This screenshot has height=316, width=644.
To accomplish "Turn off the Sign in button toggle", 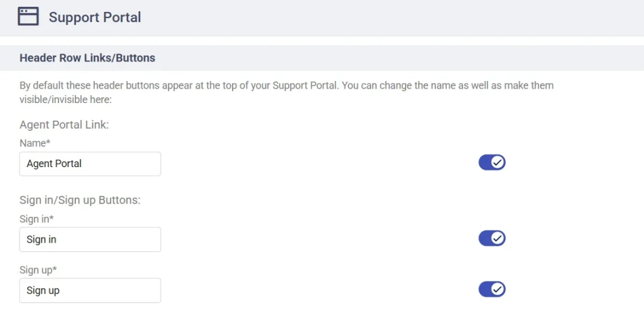I will click(492, 238).
